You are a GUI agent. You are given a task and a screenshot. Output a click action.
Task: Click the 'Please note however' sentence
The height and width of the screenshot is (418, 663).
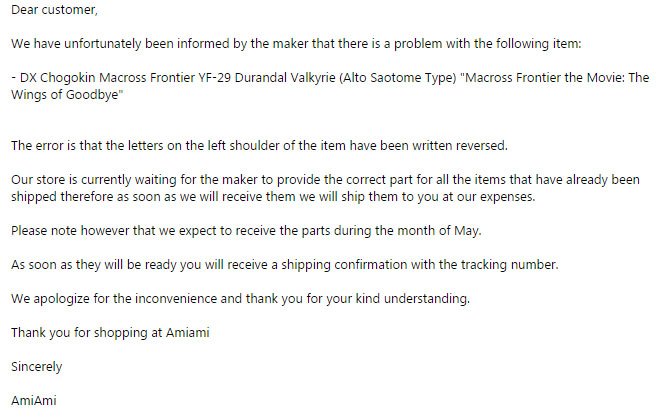[246, 231]
